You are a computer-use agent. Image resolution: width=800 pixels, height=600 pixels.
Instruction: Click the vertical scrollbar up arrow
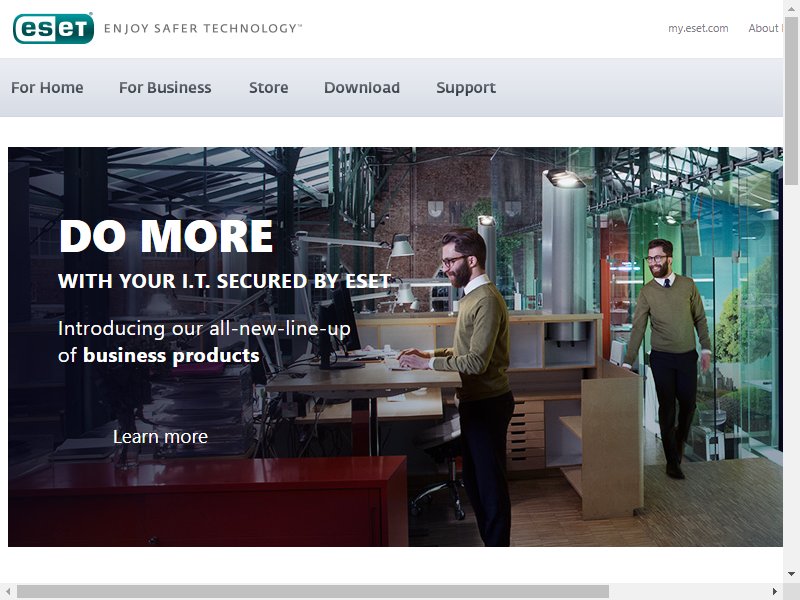[x=792, y=8]
